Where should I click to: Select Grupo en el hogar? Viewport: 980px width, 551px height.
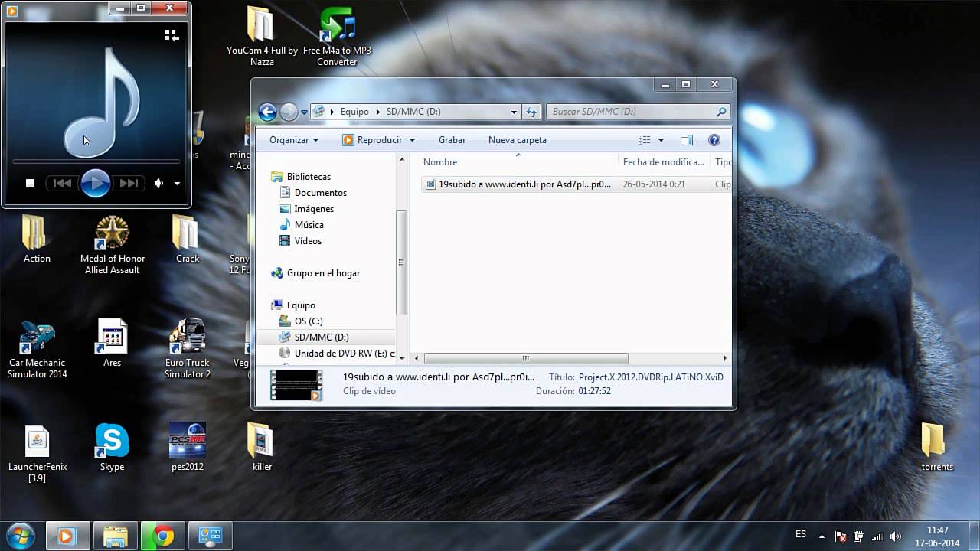point(323,273)
